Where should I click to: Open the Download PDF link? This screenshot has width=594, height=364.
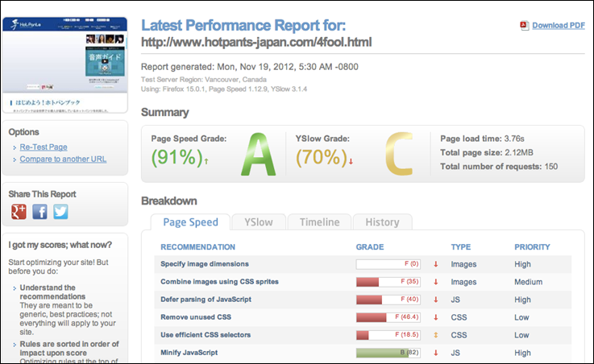[559, 25]
